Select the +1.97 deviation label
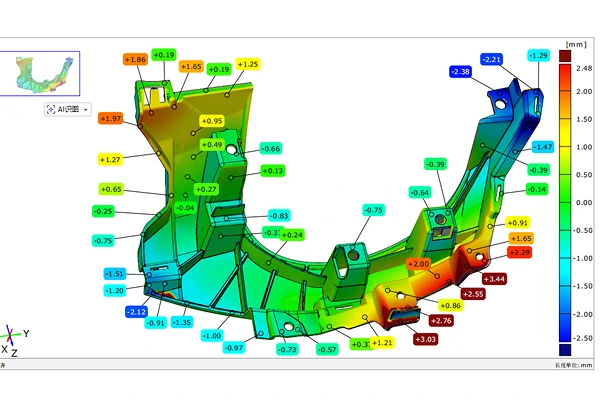The width and height of the screenshot is (600, 400). pos(111,119)
